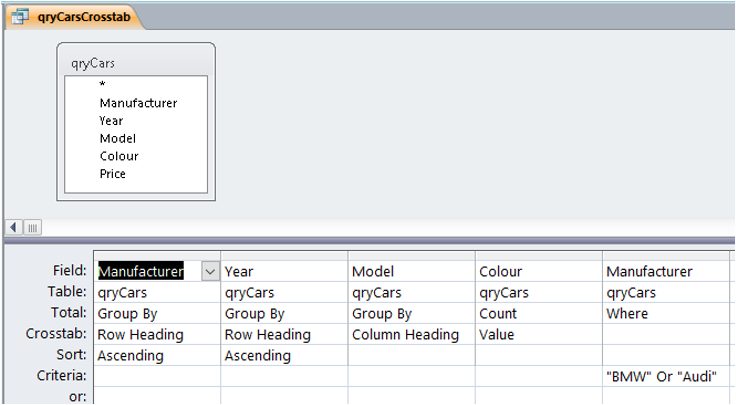Screen dimensions: 736x405
Task: Click the qryCars field list title bar
Action: [136, 63]
